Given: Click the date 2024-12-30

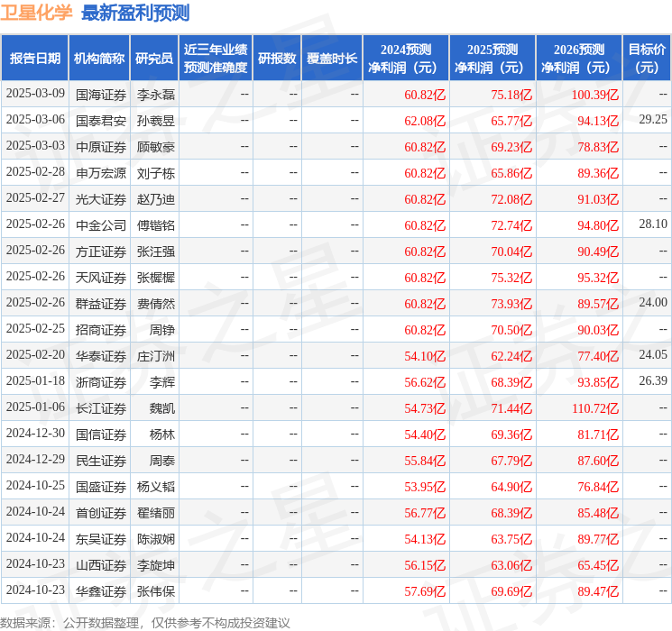Looking at the screenshot, I should click(x=35, y=433).
